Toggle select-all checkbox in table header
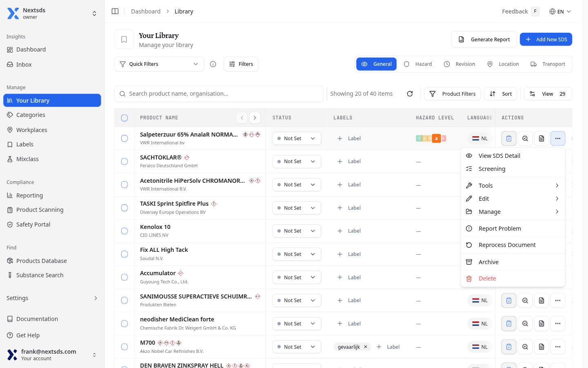Image resolution: width=588 pixels, height=368 pixels. click(x=125, y=118)
